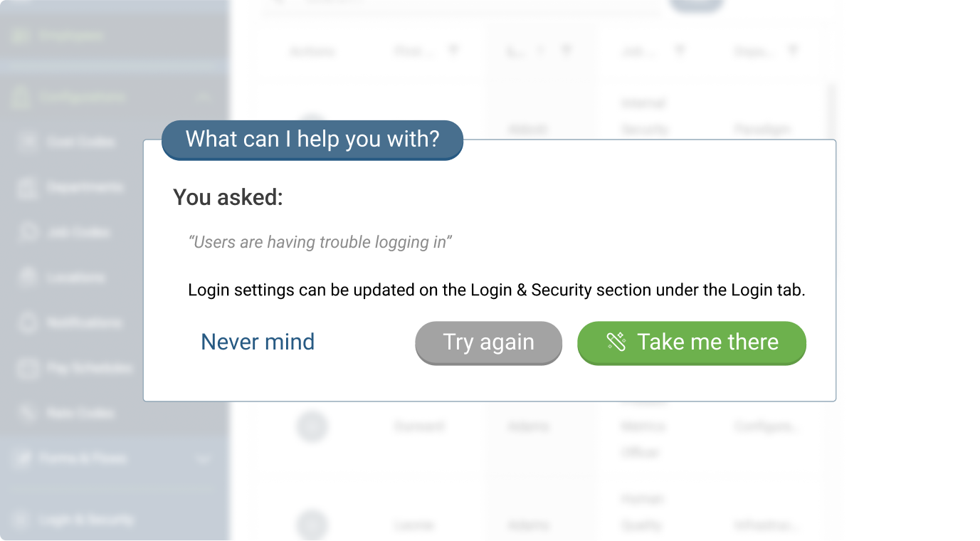The image size is (980, 541).
Task: Click the wand icon on Take me there
Action: point(616,342)
